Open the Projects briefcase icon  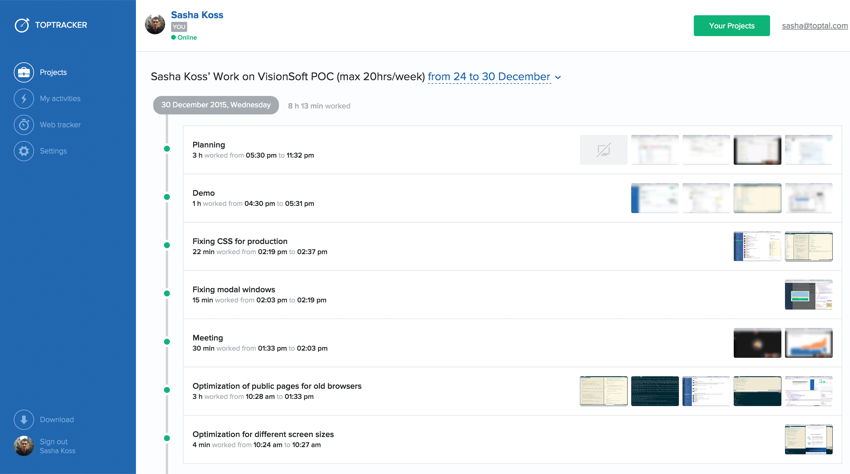24,72
